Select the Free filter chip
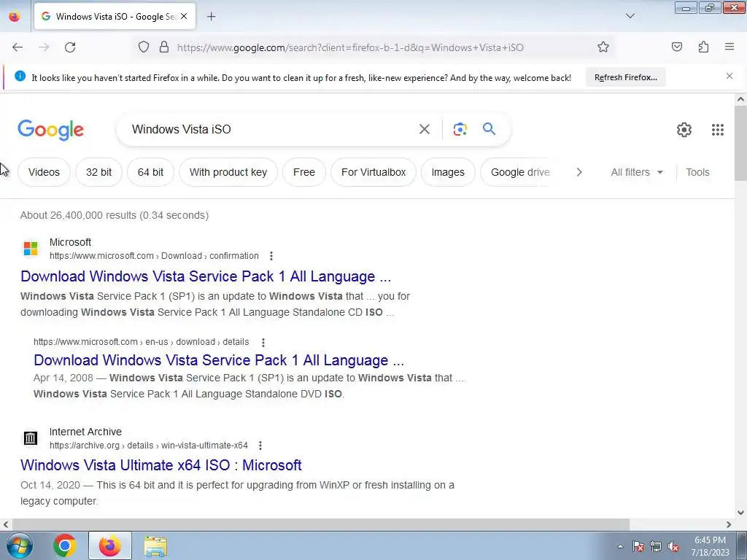This screenshot has width=747, height=560. 304,172
